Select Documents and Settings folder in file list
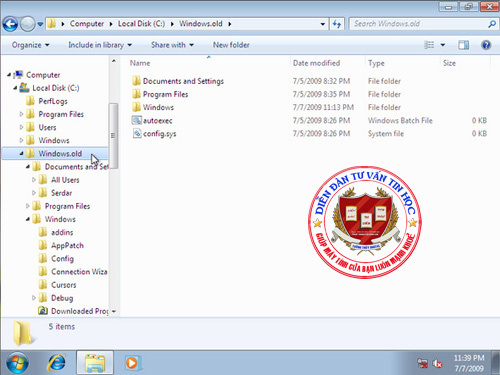 pos(178,81)
